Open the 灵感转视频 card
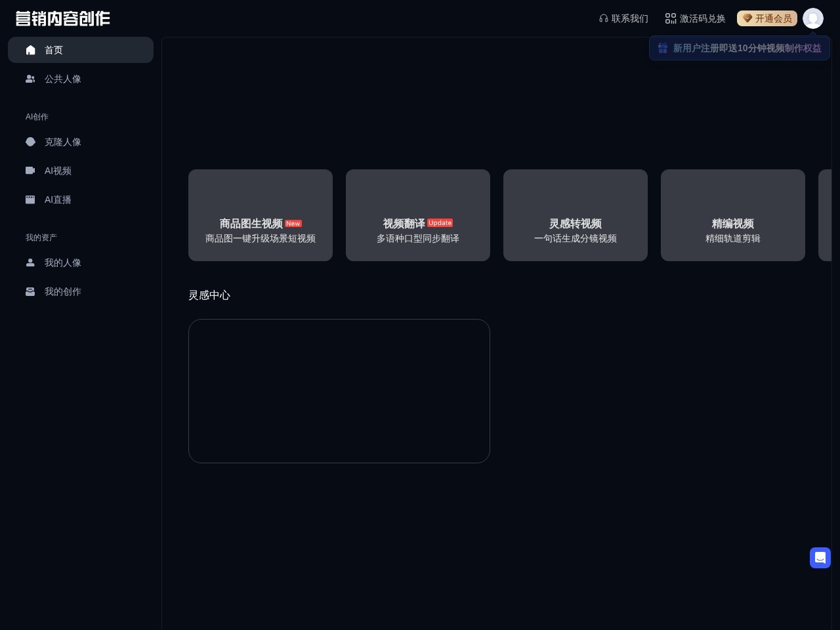Viewport: 840px width, 630px height. coord(576,215)
